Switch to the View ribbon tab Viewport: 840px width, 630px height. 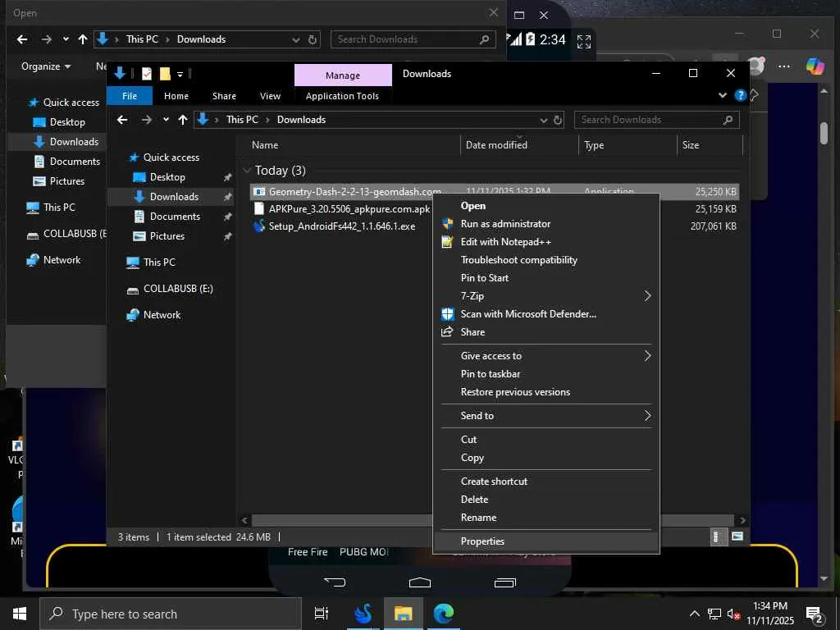click(270, 96)
